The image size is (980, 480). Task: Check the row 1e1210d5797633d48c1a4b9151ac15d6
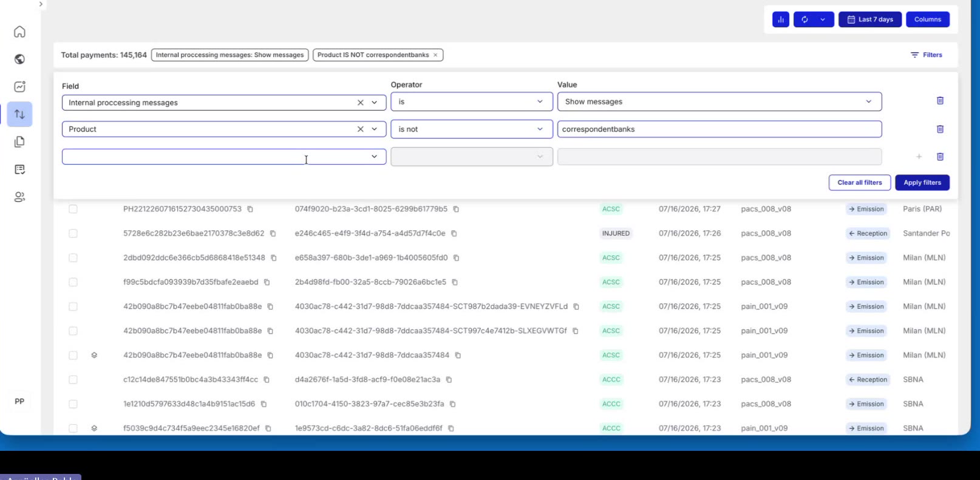[73, 403]
